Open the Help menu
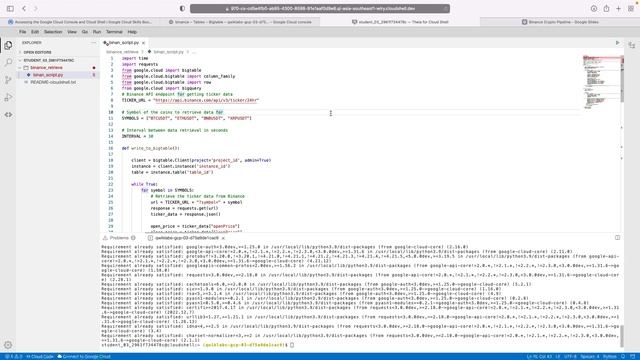 [x=132, y=32]
